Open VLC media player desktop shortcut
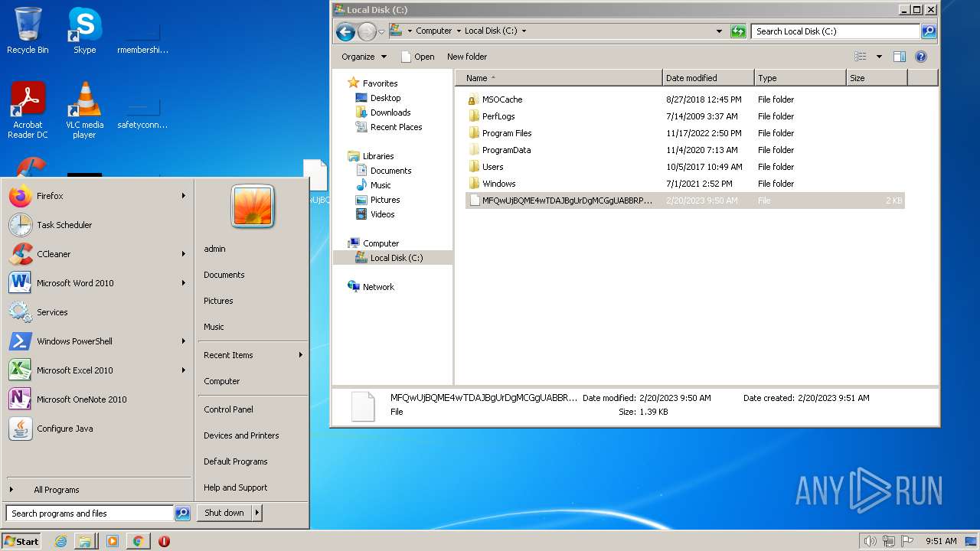The height and width of the screenshot is (551, 980). click(84, 109)
